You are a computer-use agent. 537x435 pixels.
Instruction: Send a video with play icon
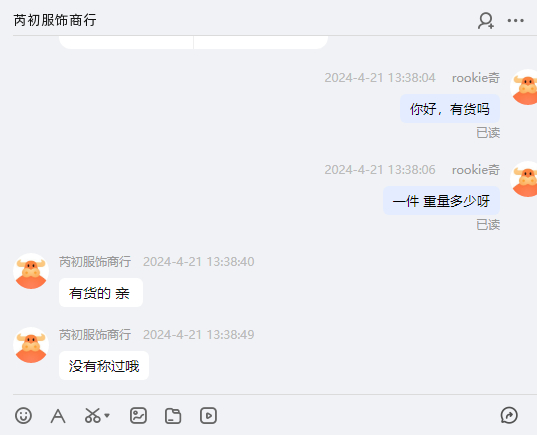(x=208, y=416)
